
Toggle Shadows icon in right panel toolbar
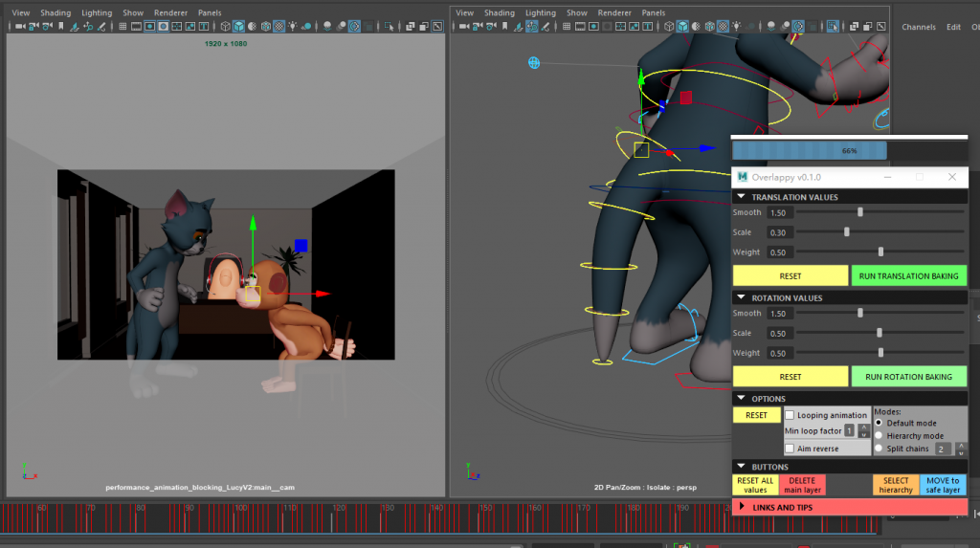click(x=750, y=26)
